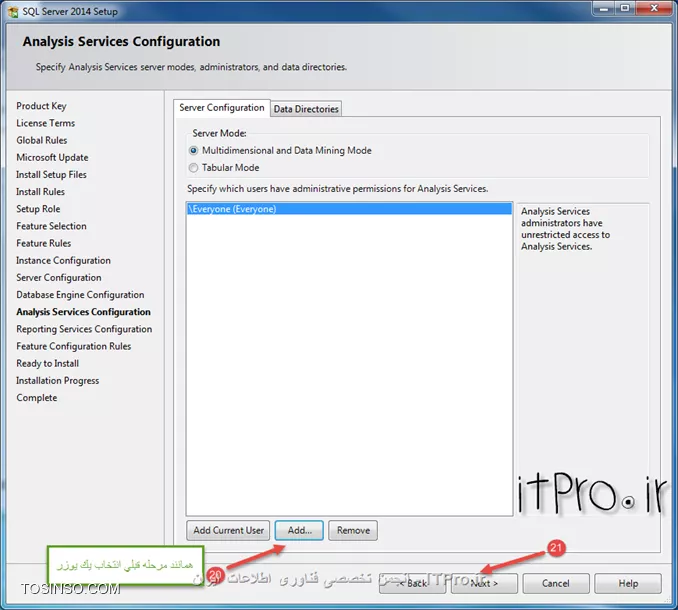The image size is (678, 610).
Task: Click Install Rules step in sidebar
Action: point(41,192)
